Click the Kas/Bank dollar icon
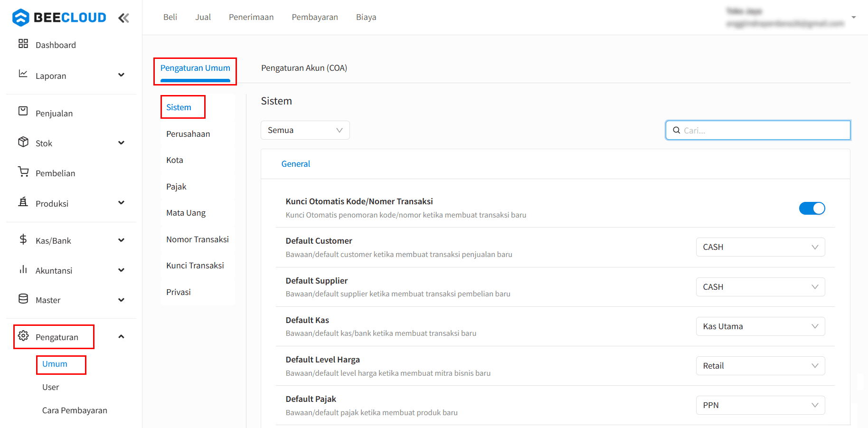The height and width of the screenshot is (428, 868). [x=23, y=239]
